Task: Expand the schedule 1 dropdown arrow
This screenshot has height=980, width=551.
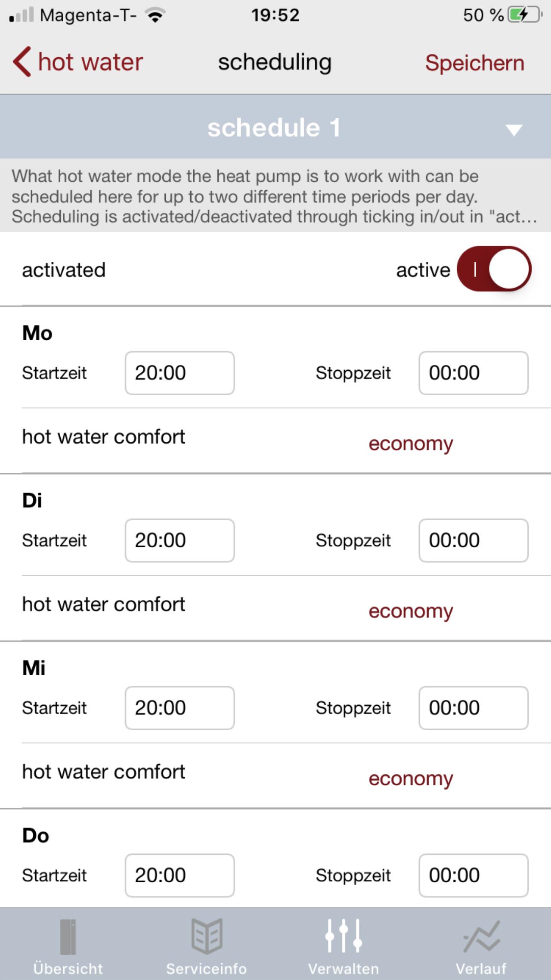Action: pos(514,129)
